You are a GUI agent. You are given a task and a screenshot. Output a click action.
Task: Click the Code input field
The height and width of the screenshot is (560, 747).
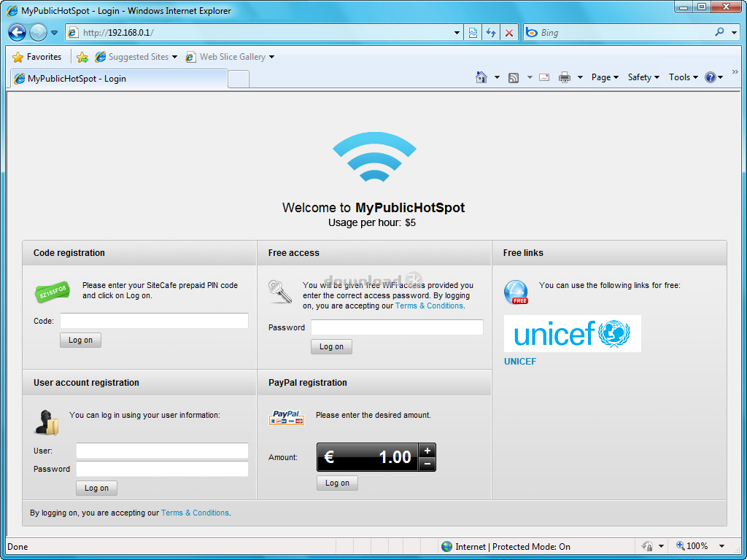click(154, 321)
